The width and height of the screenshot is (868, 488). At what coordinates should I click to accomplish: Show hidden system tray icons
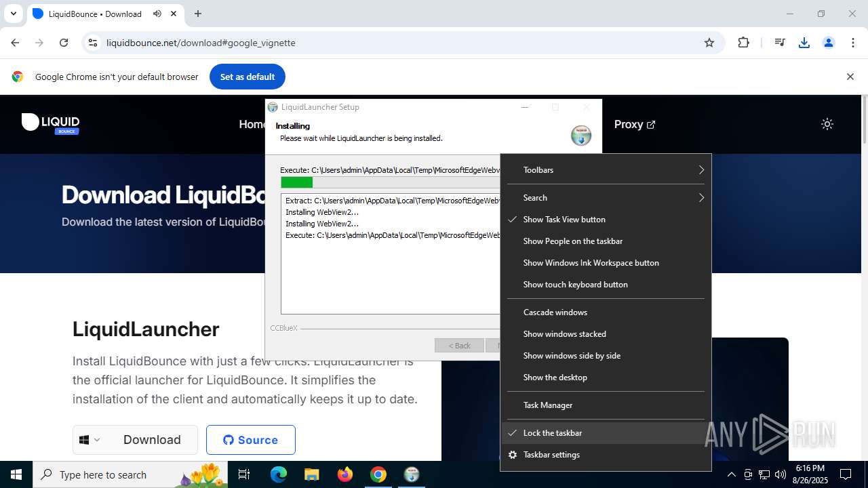731,474
